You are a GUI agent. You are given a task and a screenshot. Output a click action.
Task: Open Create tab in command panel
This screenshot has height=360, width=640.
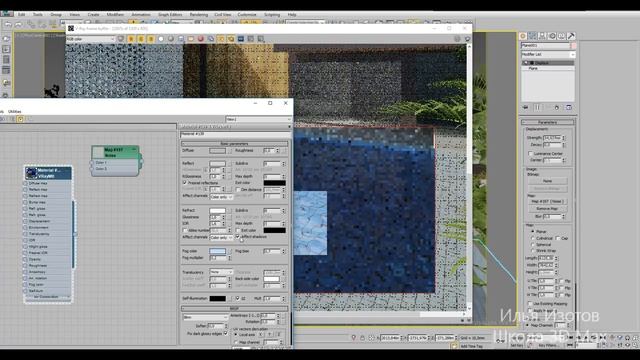(523, 36)
